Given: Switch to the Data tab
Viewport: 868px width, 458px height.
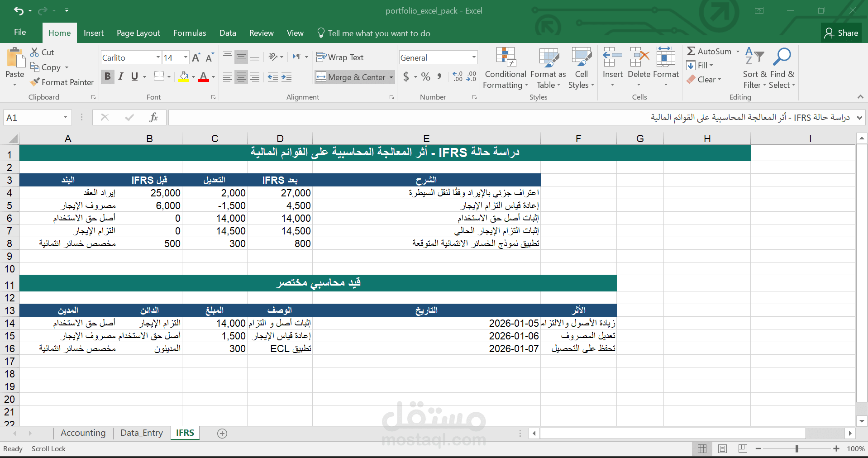Looking at the screenshot, I should [x=228, y=33].
